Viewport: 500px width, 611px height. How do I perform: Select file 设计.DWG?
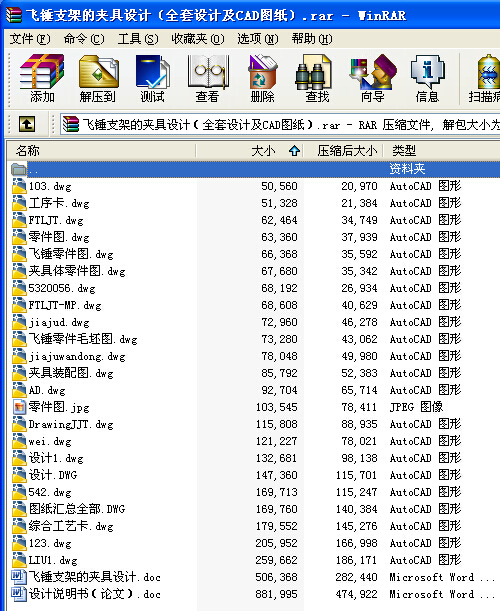[x=53, y=475]
